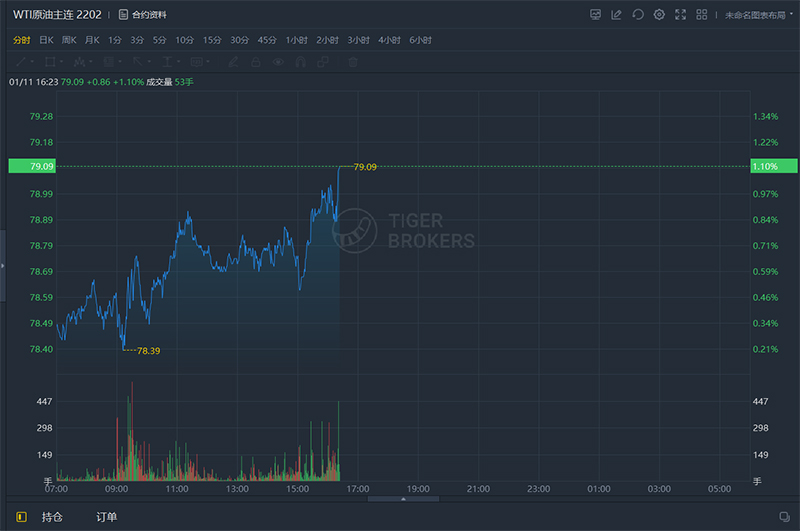800x531 pixels.
Task: Click the brush pen drawing tool
Action: [x=233, y=62]
